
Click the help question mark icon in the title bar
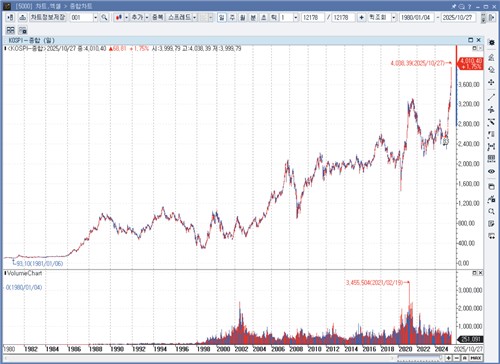[470, 6]
